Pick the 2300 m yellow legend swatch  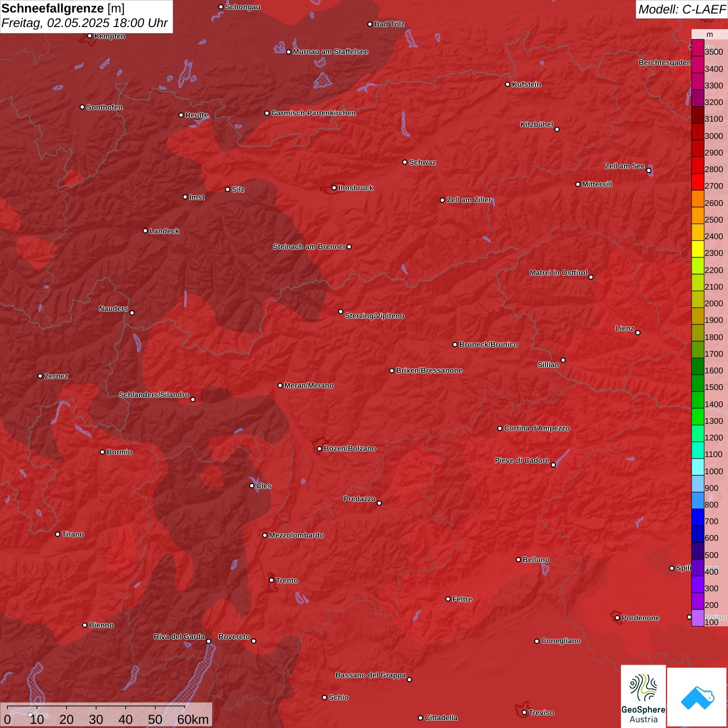(x=698, y=249)
